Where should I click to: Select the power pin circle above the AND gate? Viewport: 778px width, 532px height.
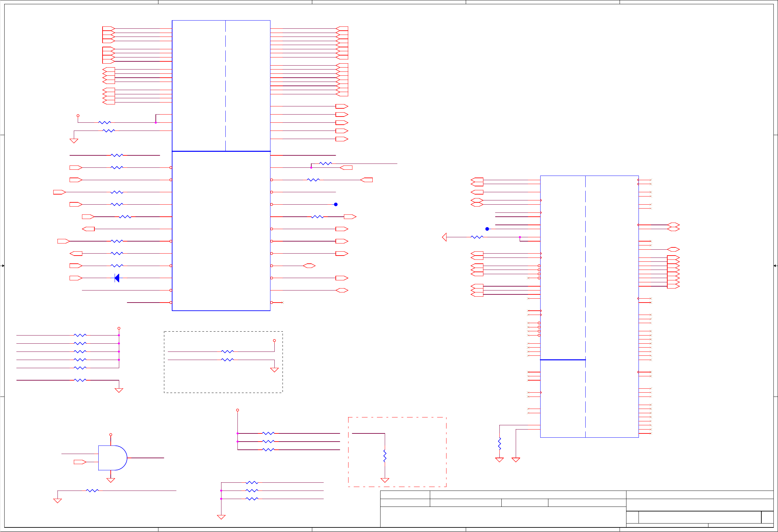(111, 435)
